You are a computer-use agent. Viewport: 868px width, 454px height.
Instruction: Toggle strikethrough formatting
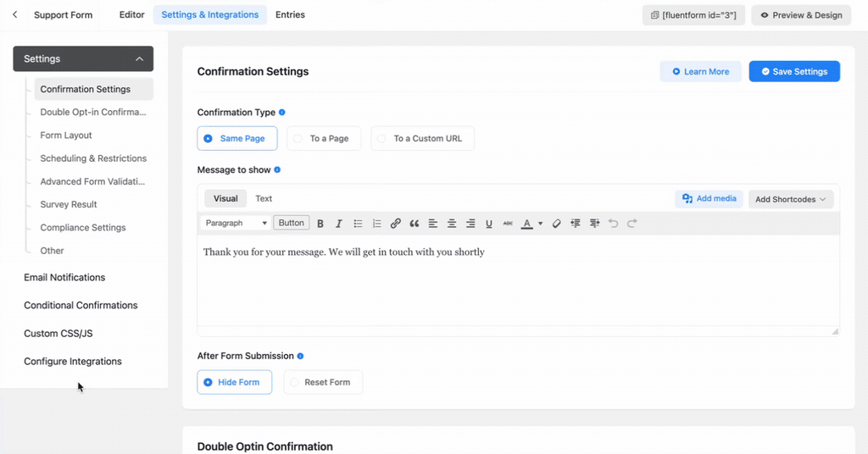508,224
